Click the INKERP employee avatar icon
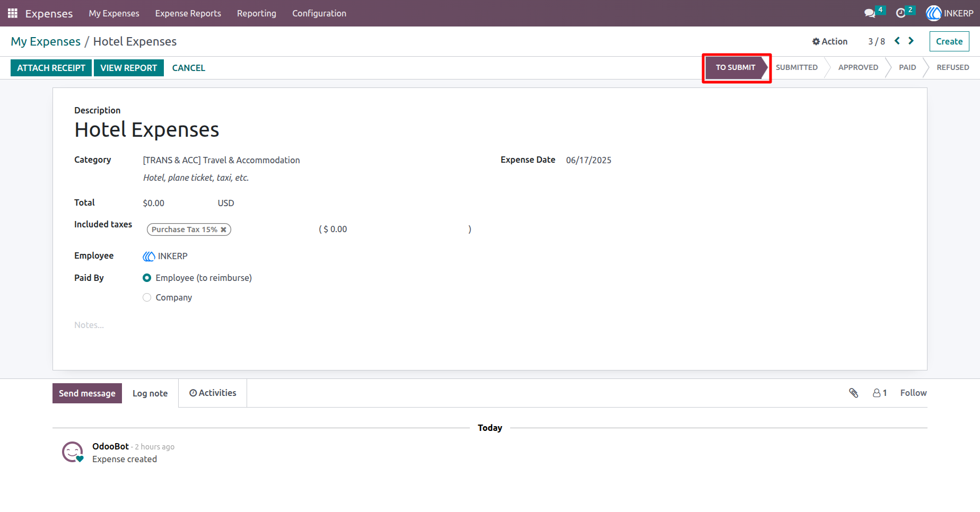The image size is (980, 512). [149, 257]
